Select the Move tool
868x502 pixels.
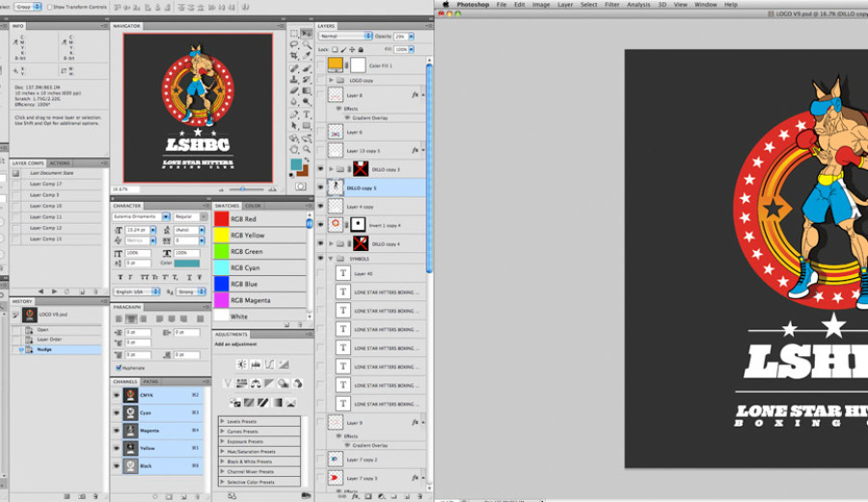coord(306,34)
